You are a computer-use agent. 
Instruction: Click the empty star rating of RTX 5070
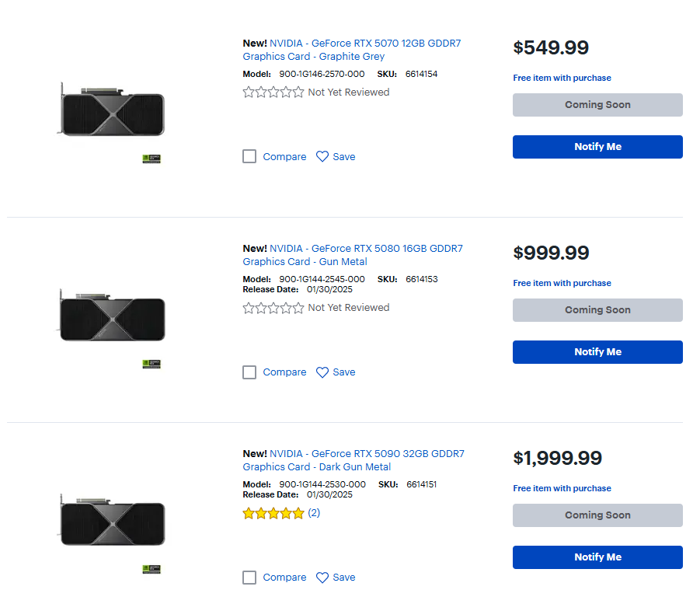tap(273, 93)
